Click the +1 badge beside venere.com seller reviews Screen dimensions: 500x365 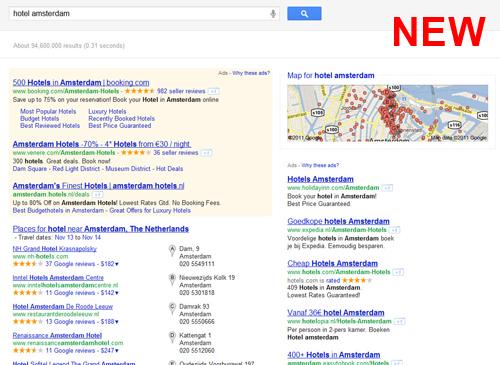click(x=206, y=153)
